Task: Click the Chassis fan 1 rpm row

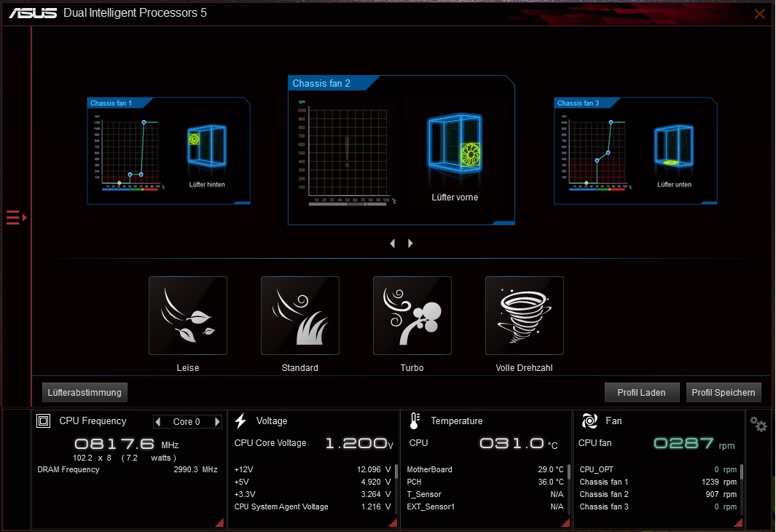Action: [x=658, y=482]
